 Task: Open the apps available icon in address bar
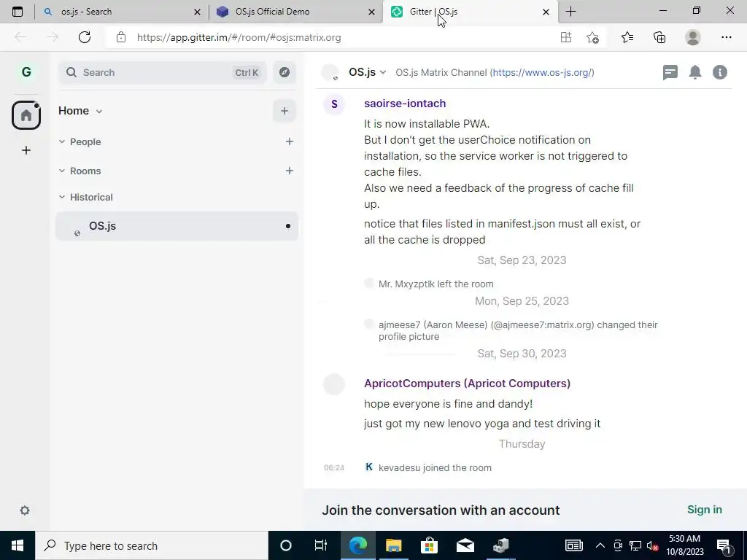click(566, 37)
